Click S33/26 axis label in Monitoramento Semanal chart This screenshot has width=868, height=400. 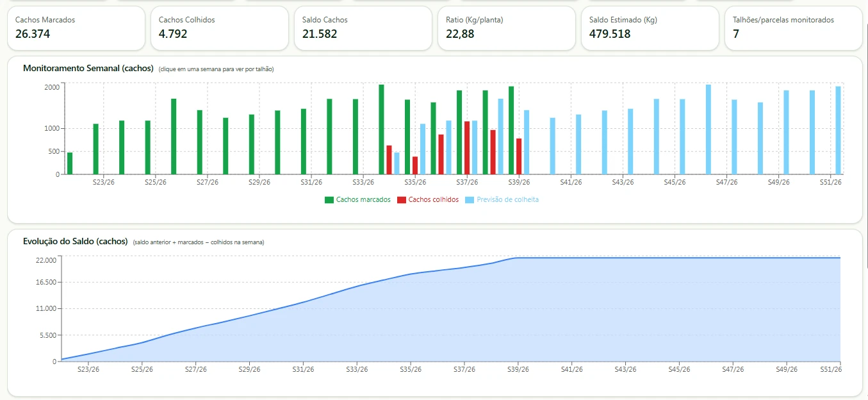pyautogui.click(x=363, y=182)
